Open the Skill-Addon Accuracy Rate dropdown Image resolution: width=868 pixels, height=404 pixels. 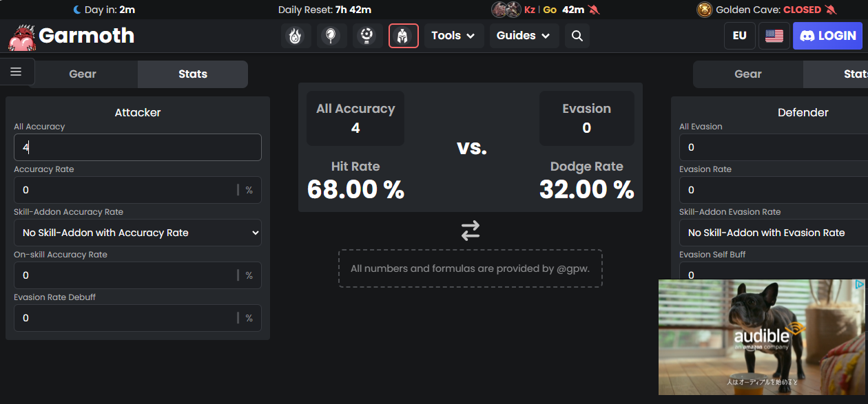pyautogui.click(x=138, y=233)
